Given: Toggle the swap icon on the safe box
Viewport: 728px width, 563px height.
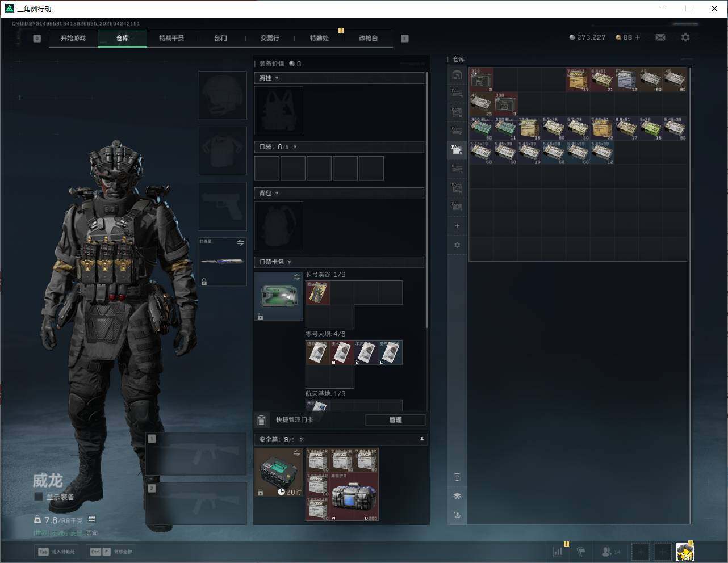Looking at the screenshot, I should (297, 453).
